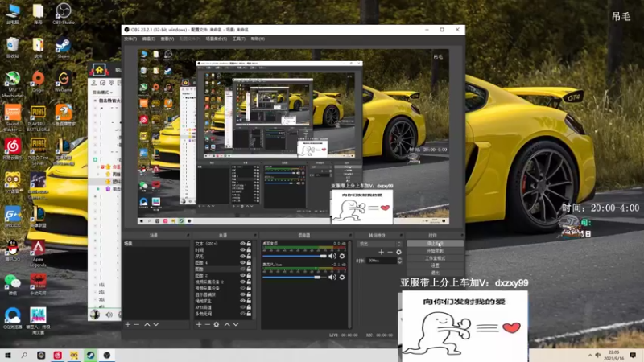
Task: Open Mic/Aux settings gear
Action: [x=342, y=278]
